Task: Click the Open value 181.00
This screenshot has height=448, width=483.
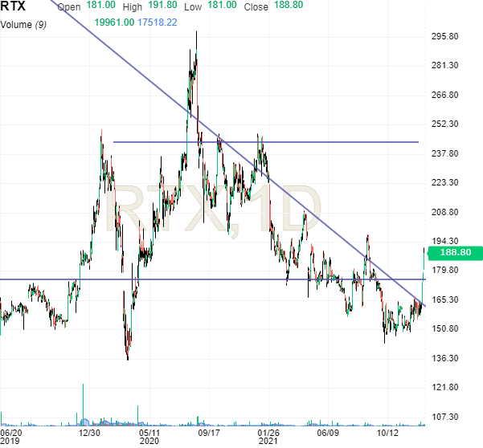Action: click(97, 6)
